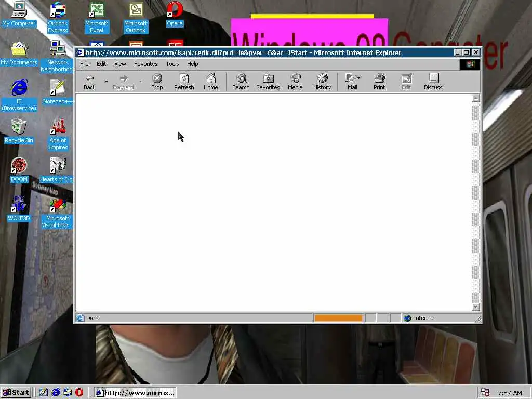Open the Search pane
This screenshot has height=399, width=532.
tap(241, 82)
